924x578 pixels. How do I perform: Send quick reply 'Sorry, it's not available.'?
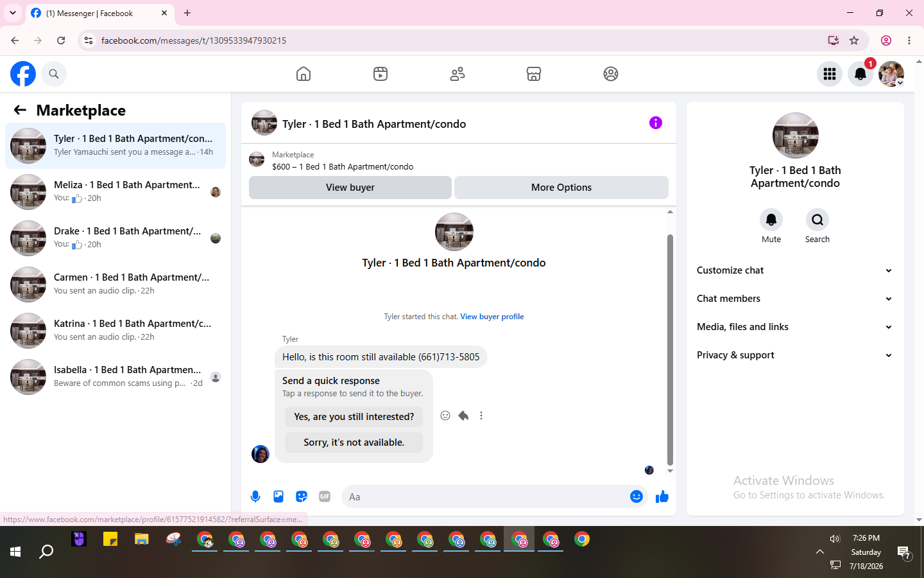pos(354,442)
